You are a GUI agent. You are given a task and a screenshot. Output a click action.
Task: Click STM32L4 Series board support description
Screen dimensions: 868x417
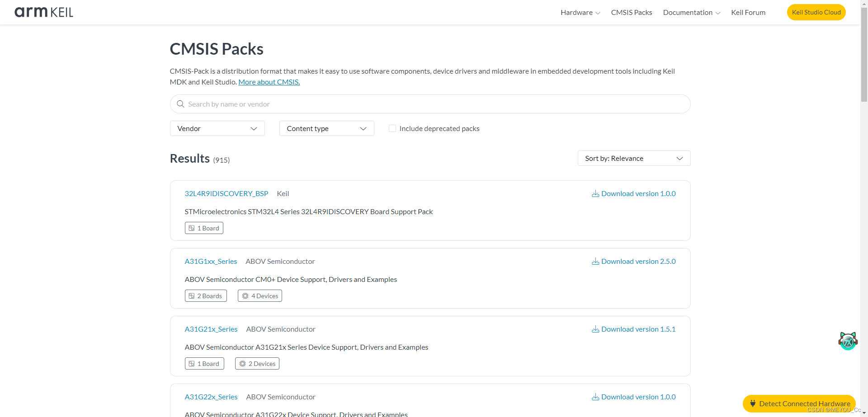(x=309, y=211)
